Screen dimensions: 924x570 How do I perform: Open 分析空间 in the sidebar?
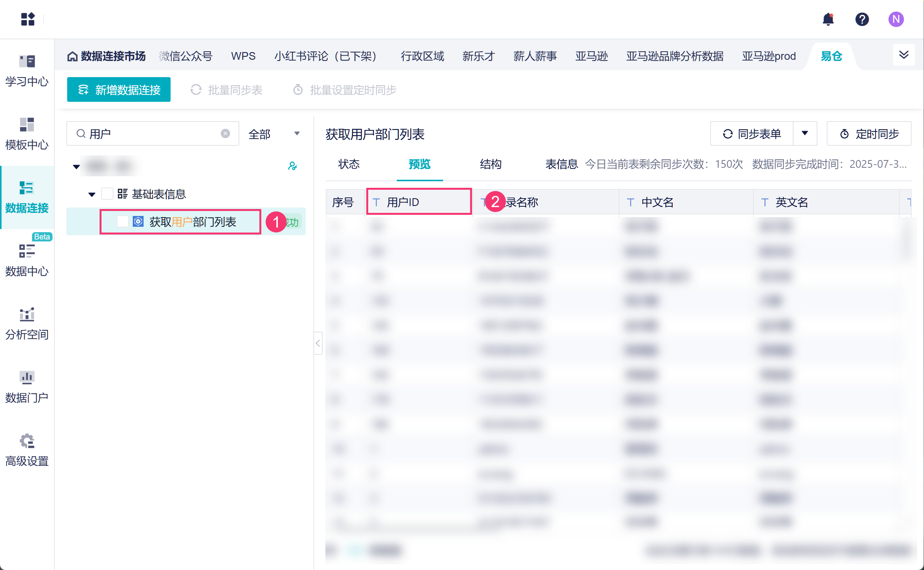(x=27, y=324)
